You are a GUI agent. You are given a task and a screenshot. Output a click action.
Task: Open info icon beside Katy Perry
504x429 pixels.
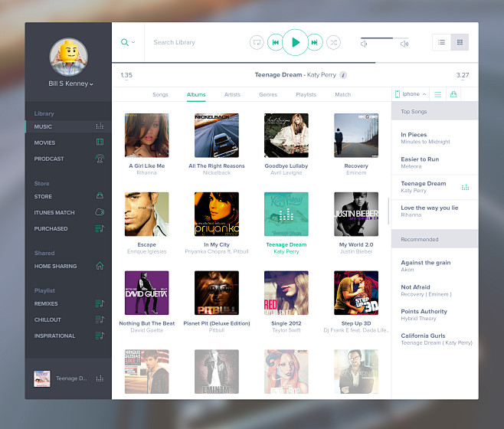[343, 75]
